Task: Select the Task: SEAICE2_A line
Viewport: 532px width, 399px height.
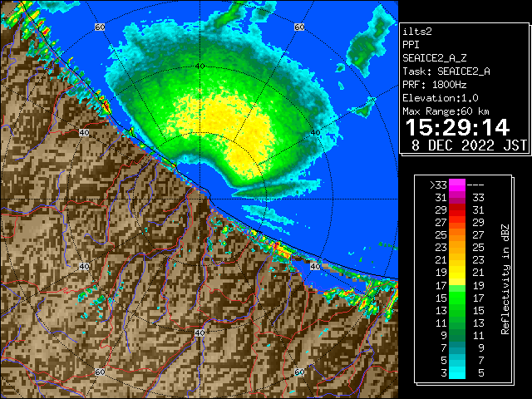Action: point(446,71)
